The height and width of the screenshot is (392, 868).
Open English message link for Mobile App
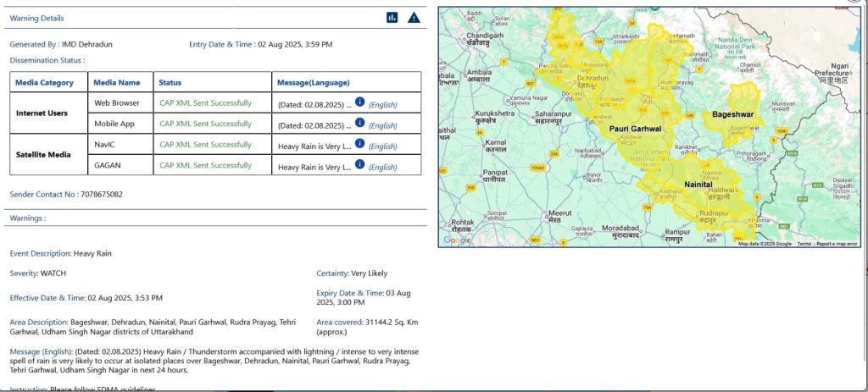(x=383, y=125)
